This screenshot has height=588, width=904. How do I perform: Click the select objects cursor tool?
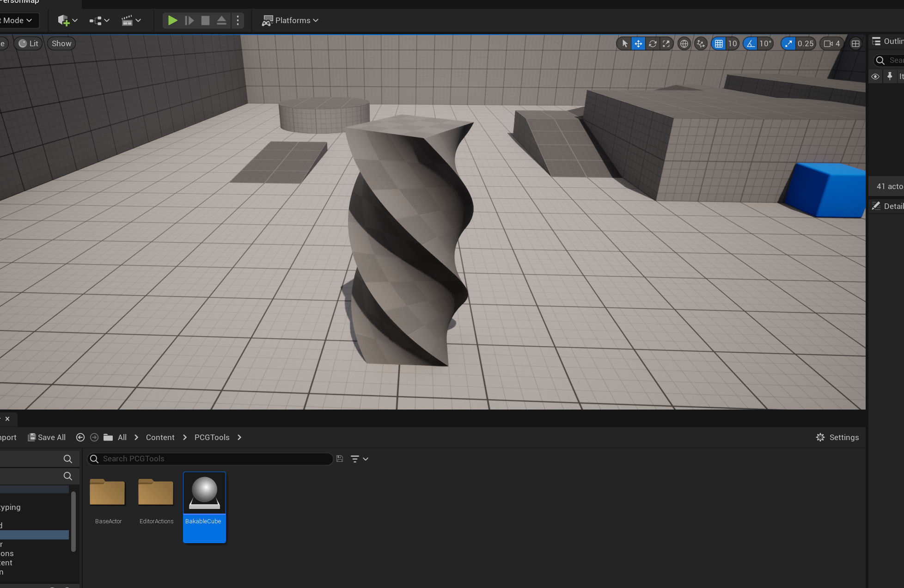(624, 43)
